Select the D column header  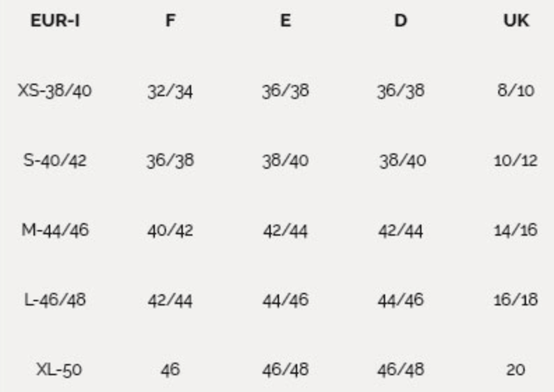tap(400, 21)
